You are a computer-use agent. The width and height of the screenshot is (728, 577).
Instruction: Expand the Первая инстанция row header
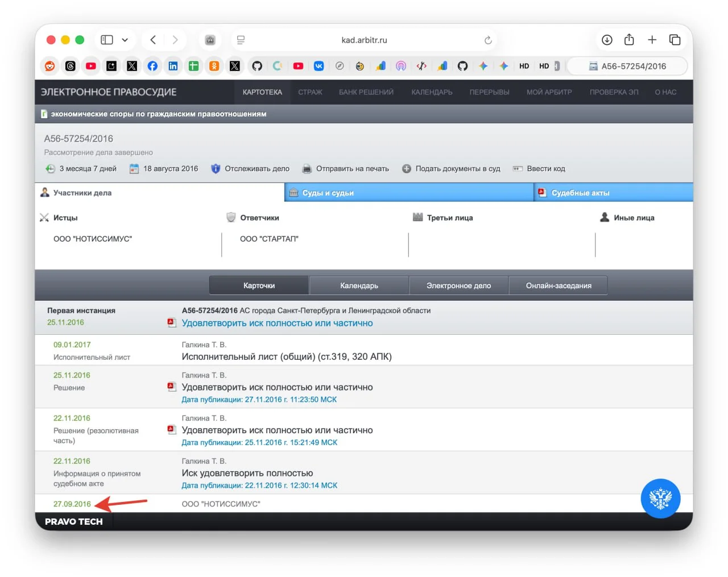81,310
